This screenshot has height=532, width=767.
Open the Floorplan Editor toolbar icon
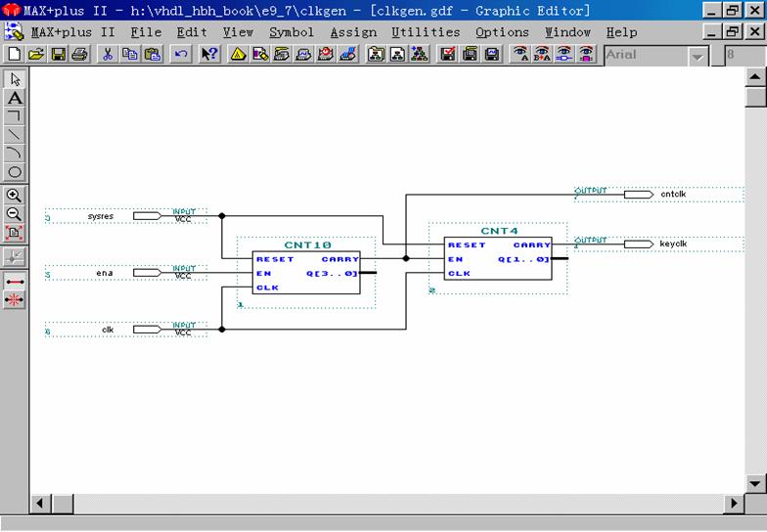click(x=260, y=54)
